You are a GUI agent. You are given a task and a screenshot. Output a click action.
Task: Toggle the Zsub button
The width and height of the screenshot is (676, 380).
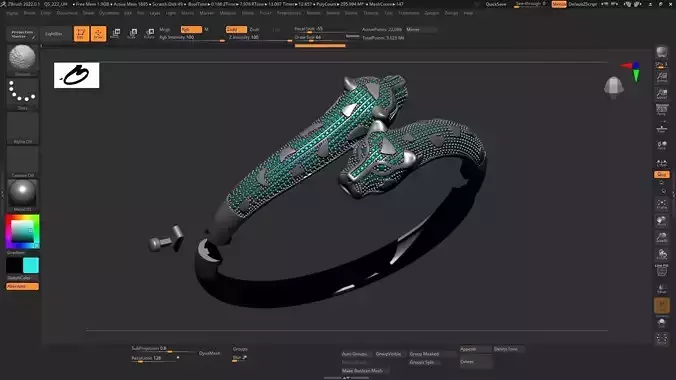click(255, 29)
